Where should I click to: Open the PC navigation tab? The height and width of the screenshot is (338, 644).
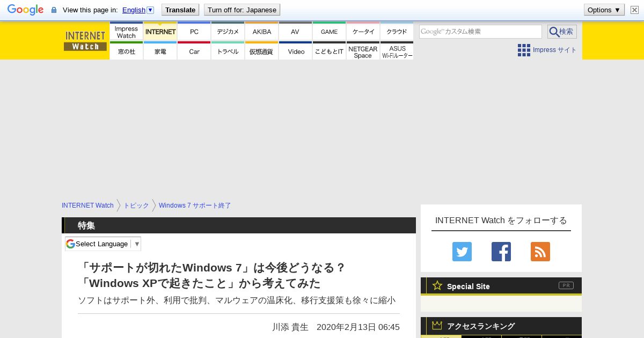pos(194,32)
